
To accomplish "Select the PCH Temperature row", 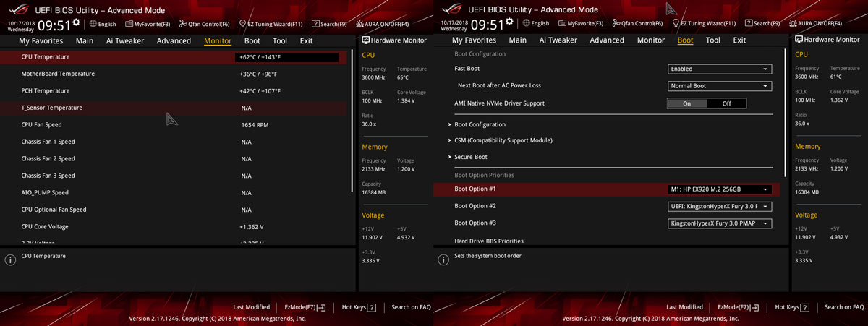I will [x=174, y=91].
